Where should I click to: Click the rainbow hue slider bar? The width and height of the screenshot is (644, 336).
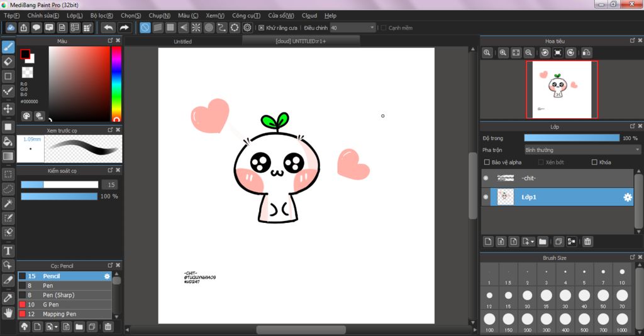coord(116,84)
